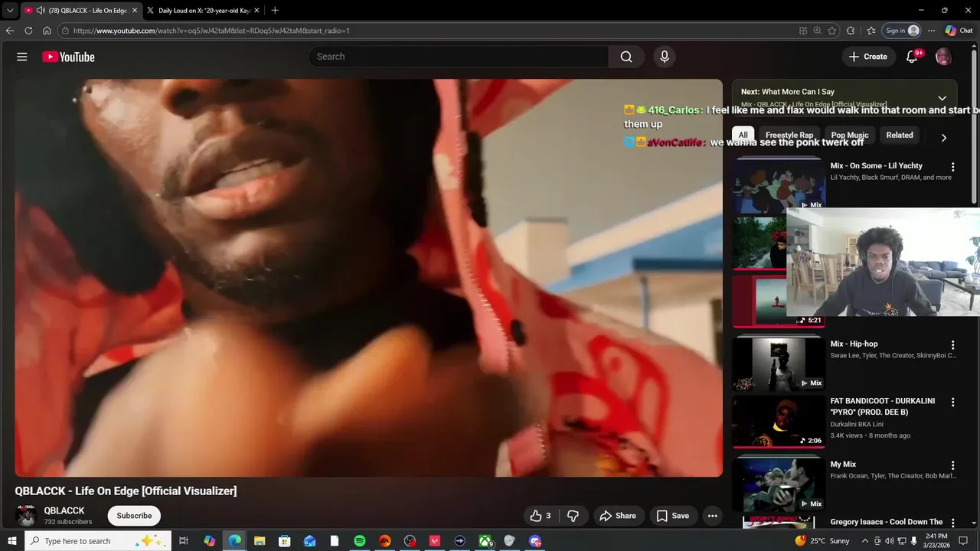This screenshot has height=551, width=980.
Task: Open the Copilot Chat button
Action: click(959, 31)
